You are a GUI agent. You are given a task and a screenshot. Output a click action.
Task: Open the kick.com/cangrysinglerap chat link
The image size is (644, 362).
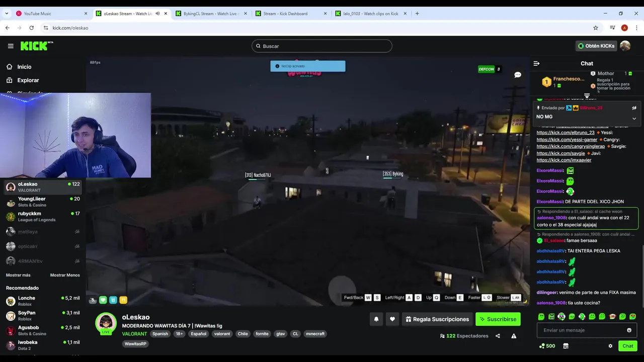[571, 147]
